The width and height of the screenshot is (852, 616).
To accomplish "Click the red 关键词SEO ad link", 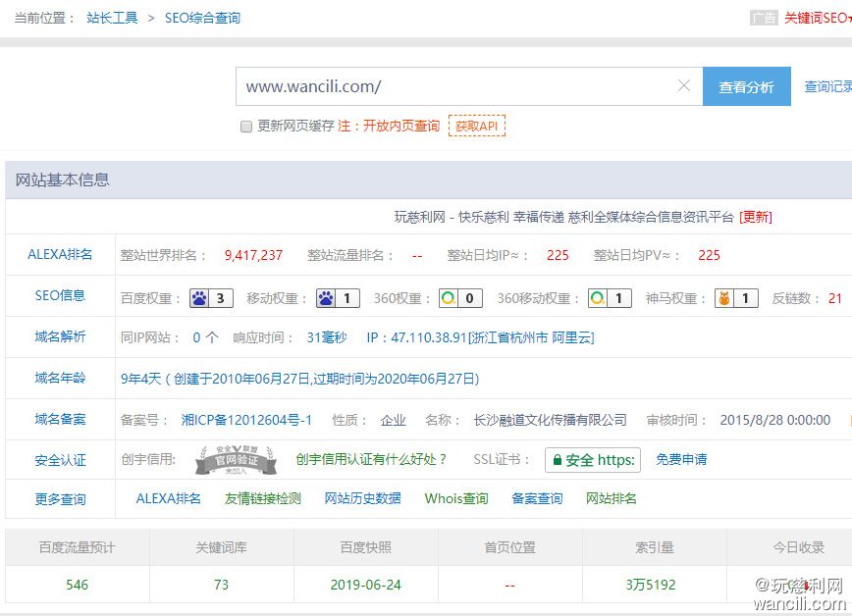I will click(x=818, y=18).
